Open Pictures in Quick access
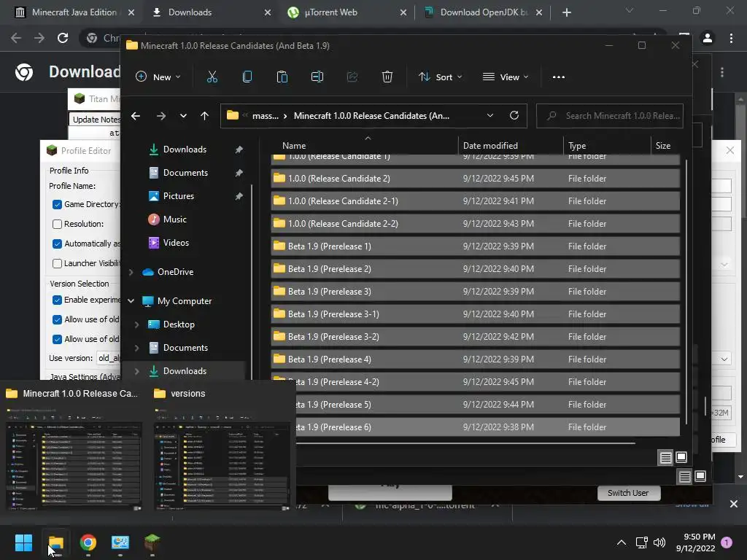 tap(179, 196)
